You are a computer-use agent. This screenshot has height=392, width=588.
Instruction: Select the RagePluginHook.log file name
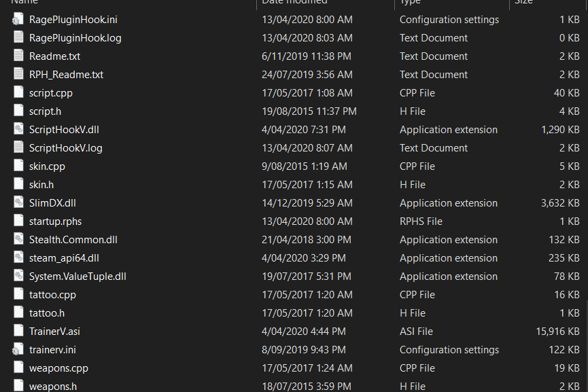pos(75,38)
